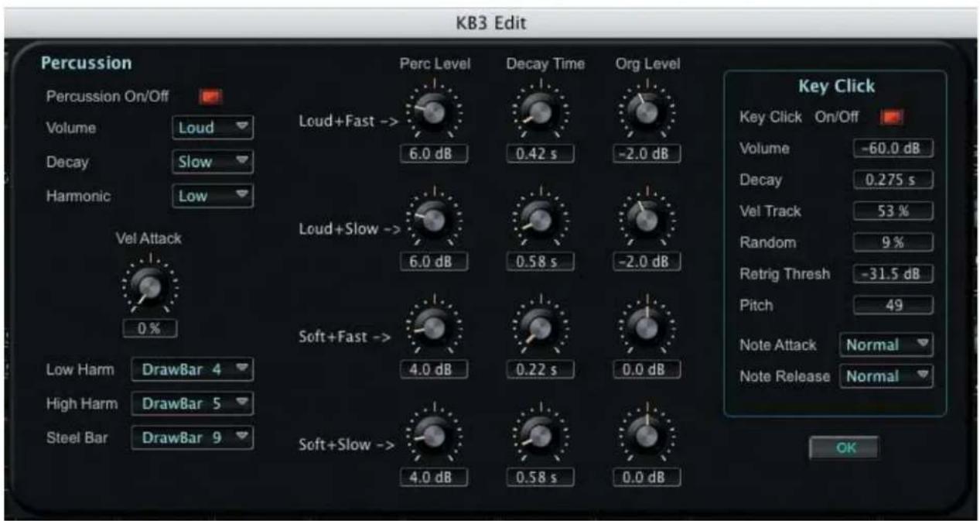Click the OK button
This screenshot has height=521, width=980.
click(844, 447)
